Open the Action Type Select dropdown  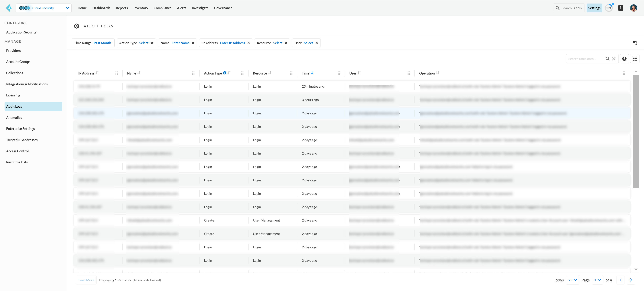tap(144, 43)
